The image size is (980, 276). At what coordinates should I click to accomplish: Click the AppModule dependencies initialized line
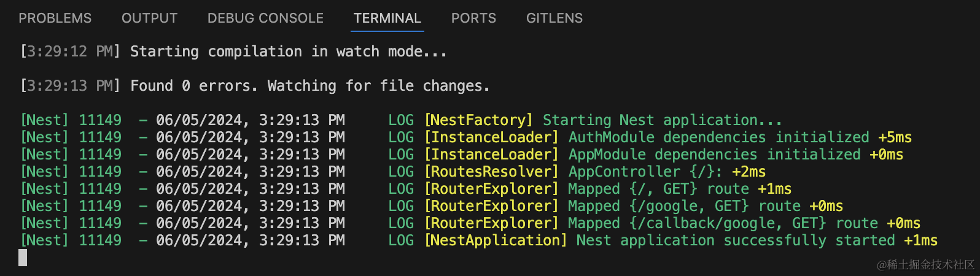pos(462,155)
